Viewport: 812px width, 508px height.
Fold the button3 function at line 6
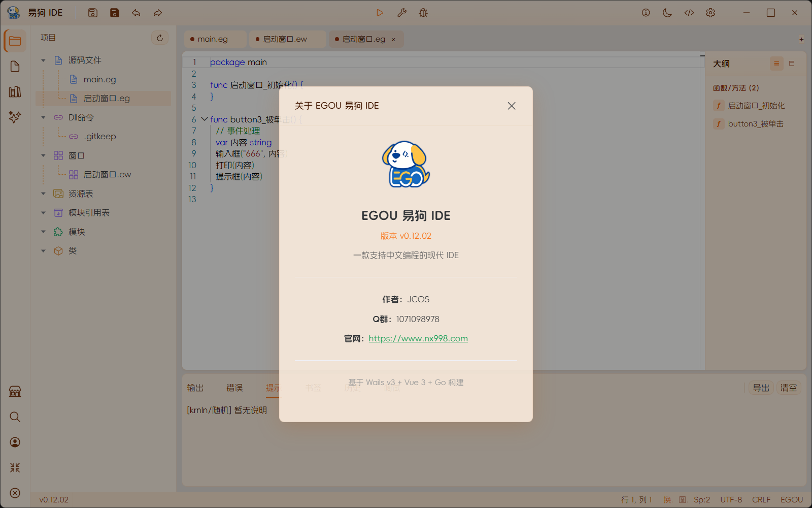[x=204, y=119]
